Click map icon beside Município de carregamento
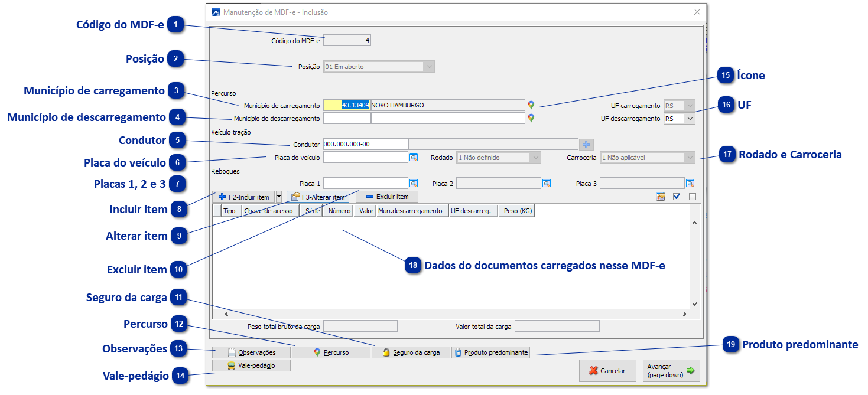 [x=531, y=105]
